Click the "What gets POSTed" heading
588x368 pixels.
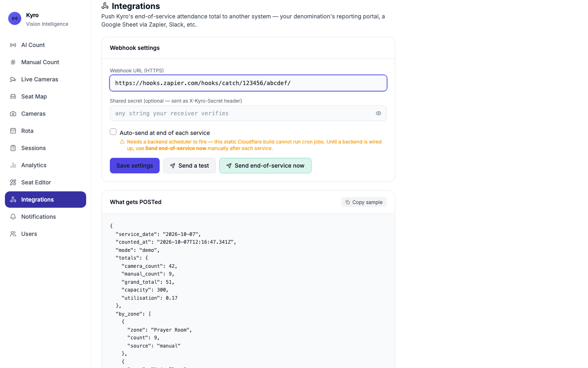point(136,202)
